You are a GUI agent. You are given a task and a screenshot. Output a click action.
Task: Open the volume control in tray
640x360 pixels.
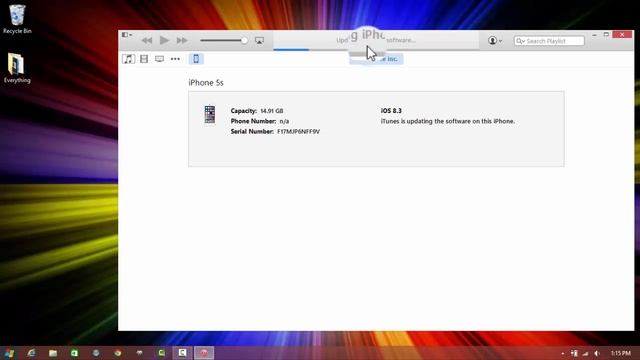(x=597, y=353)
